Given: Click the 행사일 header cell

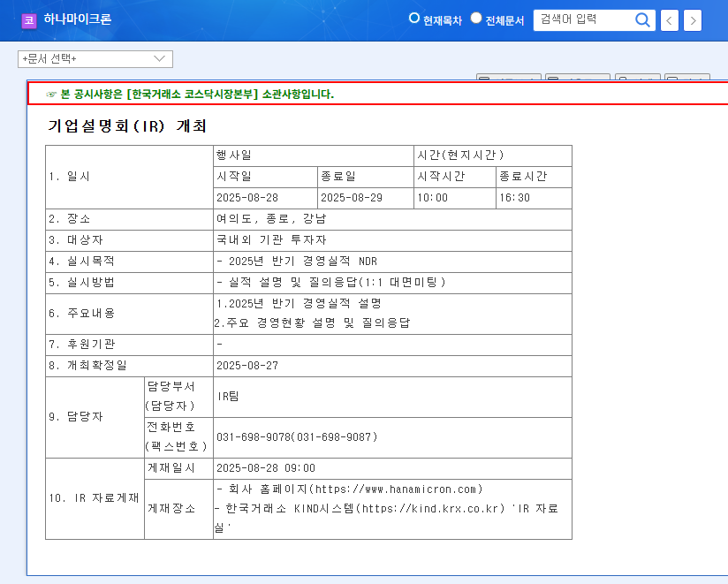Looking at the screenshot, I should tap(314, 156).
